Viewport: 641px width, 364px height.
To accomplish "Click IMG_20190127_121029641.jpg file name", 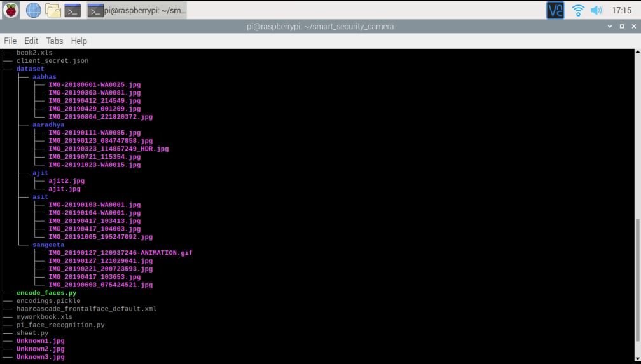I will (x=100, y=261).
